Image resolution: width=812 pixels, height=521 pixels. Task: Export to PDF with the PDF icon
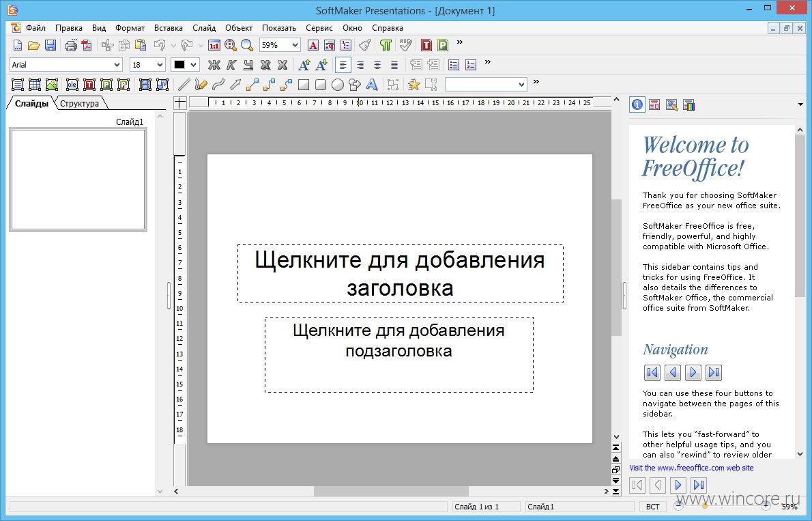tap(87, 46)
